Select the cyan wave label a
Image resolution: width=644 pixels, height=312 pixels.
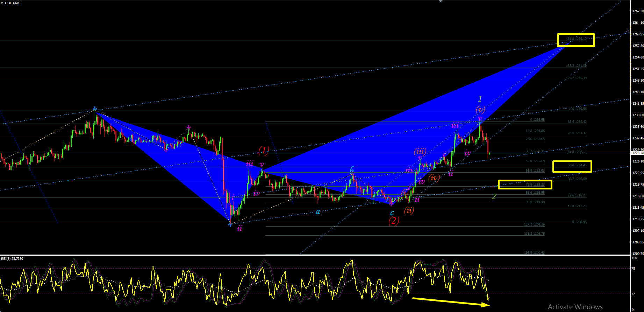318,212
